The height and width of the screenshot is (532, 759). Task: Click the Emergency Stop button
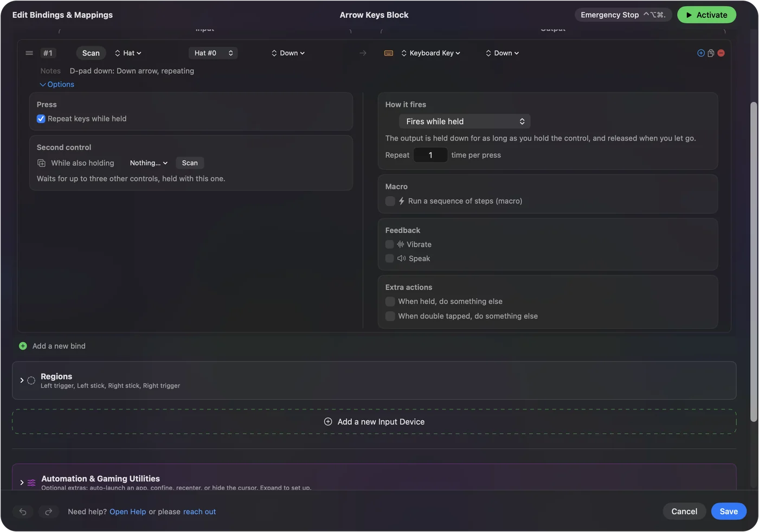click(x=623, y=15)
